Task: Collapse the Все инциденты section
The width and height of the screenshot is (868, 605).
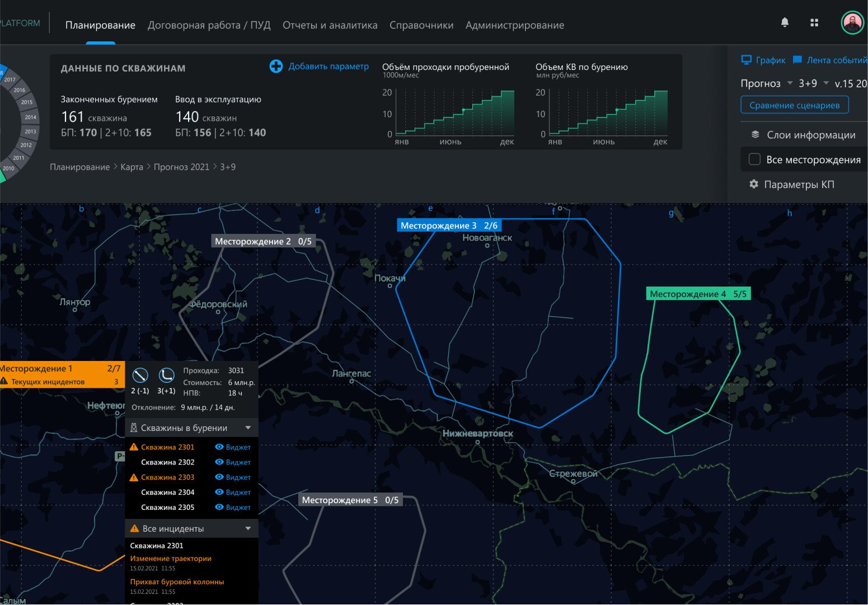Action: pos(248,529)
